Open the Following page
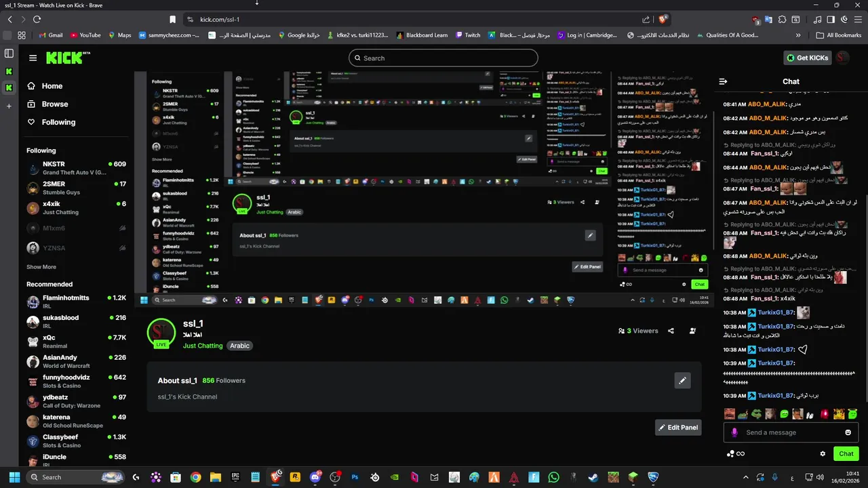Image resolution: width=868 pixels, height=488 pixels. (x=51, y=122)
